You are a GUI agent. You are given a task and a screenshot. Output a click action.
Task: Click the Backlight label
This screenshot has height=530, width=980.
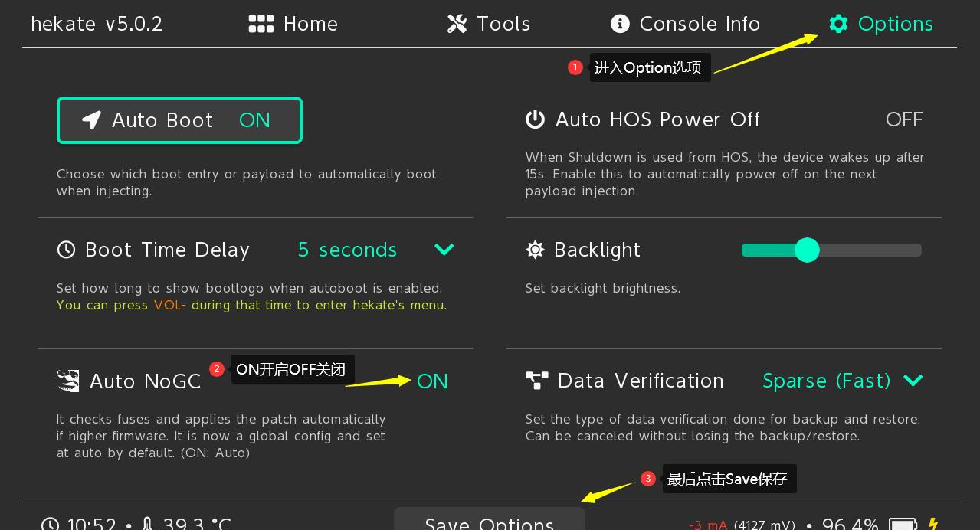pyautogui.click(x=597, y=250)
